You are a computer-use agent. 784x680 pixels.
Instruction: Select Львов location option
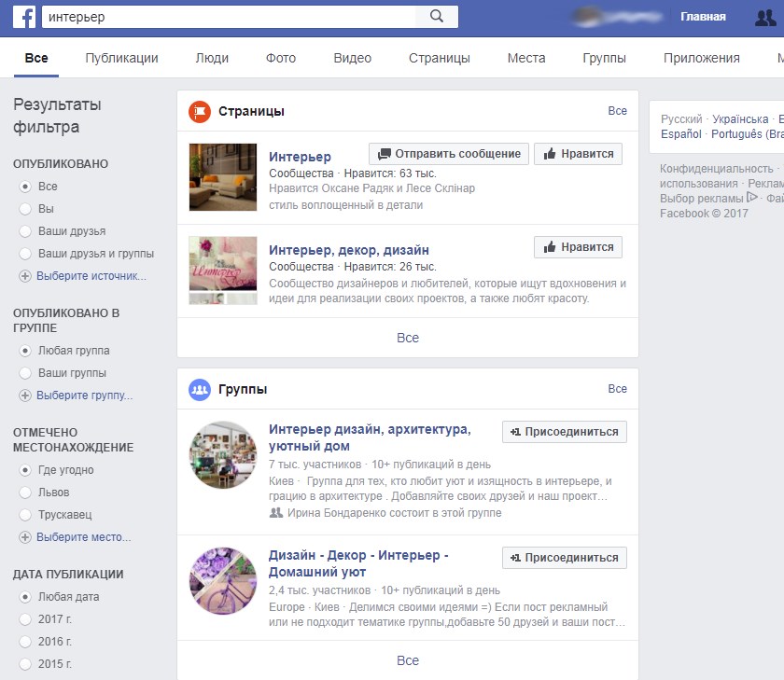(24, 493)
